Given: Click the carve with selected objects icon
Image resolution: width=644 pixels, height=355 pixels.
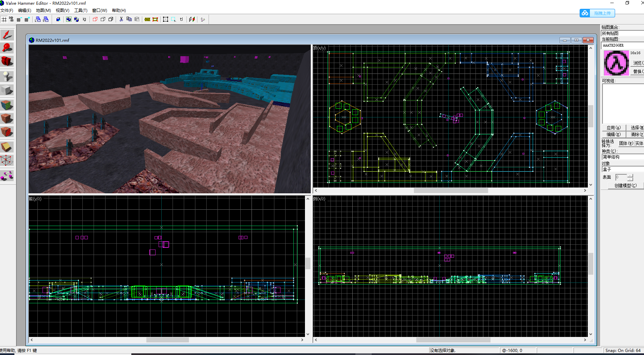Looking at the screenshot, I should click(x=58, y=19).
